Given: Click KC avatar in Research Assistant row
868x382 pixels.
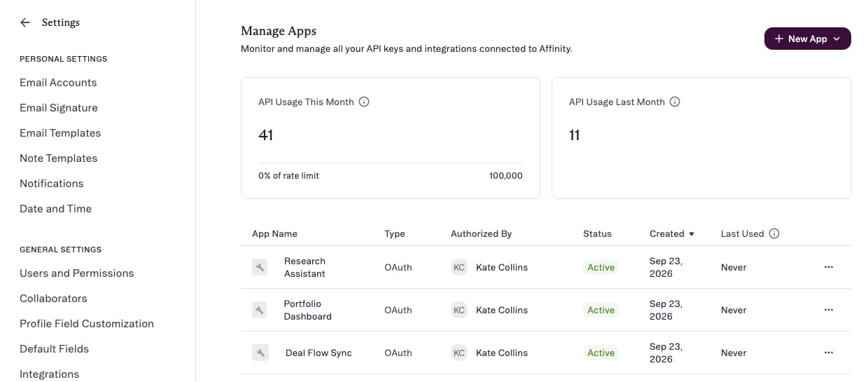Looking at the screenshot, I should 459,267.
